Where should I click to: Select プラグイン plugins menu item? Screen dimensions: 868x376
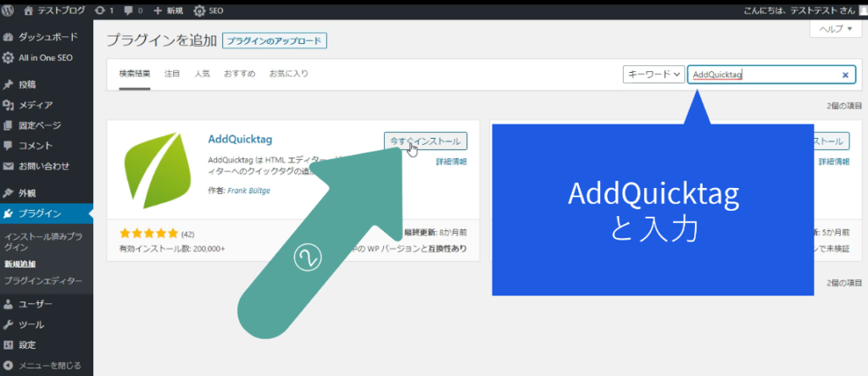click(x=47, y=214)
